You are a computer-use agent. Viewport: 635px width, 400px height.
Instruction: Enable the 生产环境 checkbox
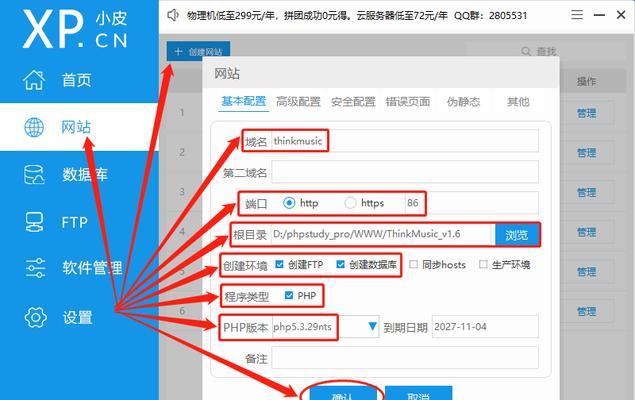(x=483, y=264)
